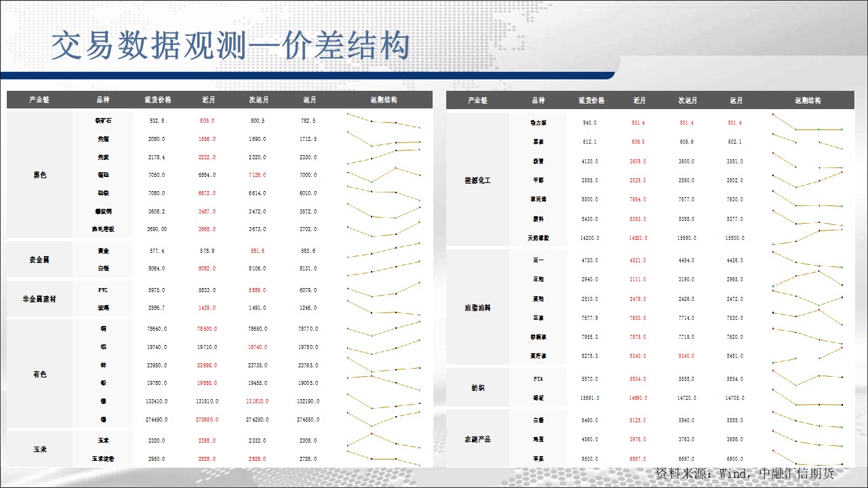Click the 天然橡胶 far-month value 15800.0
The width and height of the screenshot is (868, 488).
tap(736, 239)
